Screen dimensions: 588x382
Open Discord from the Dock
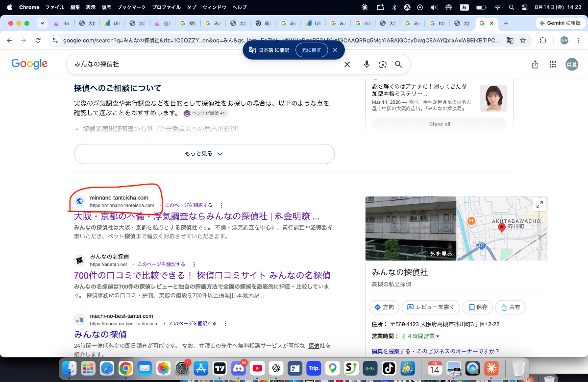click(x=238, y=368)
